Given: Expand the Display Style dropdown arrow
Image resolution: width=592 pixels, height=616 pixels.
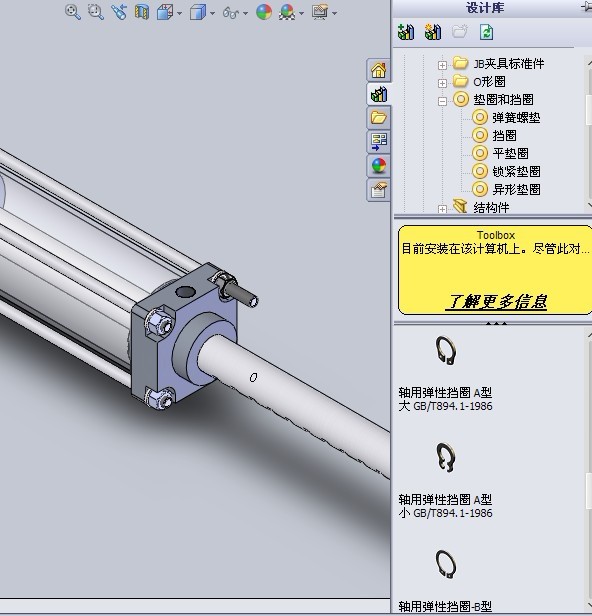Looking at the screenshot, I should 213,13.
